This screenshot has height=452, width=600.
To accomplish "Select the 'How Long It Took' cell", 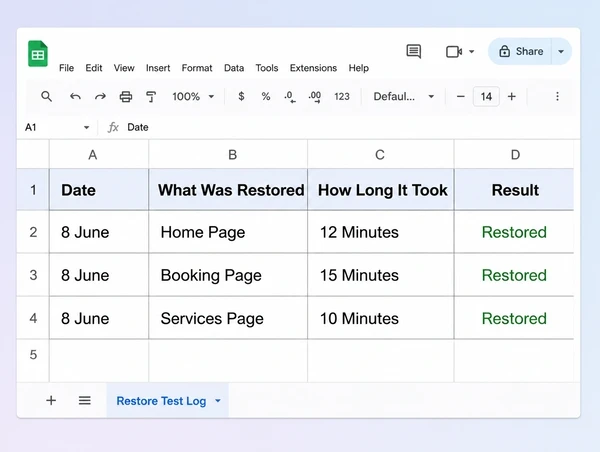I will pyautogui.click(x=381, y=190).
